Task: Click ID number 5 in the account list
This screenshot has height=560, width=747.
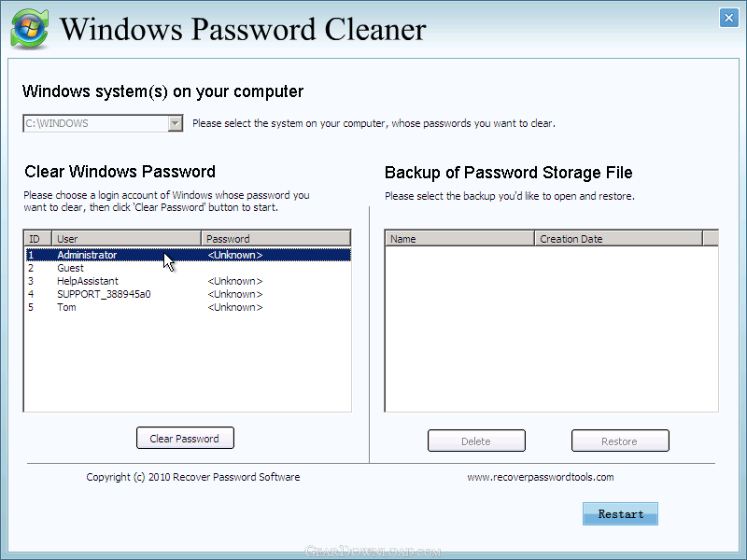Action: (x=31, y=307)
